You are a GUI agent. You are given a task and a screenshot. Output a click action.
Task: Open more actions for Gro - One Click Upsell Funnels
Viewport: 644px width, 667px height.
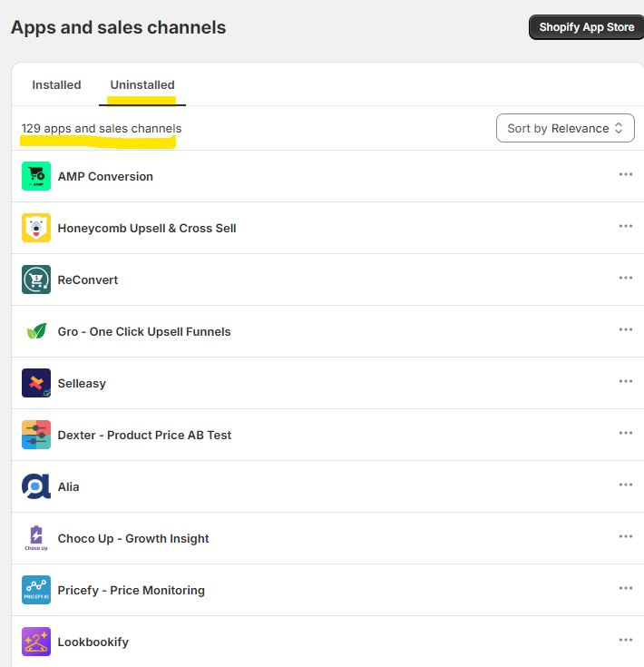click(x=626, y=329)
